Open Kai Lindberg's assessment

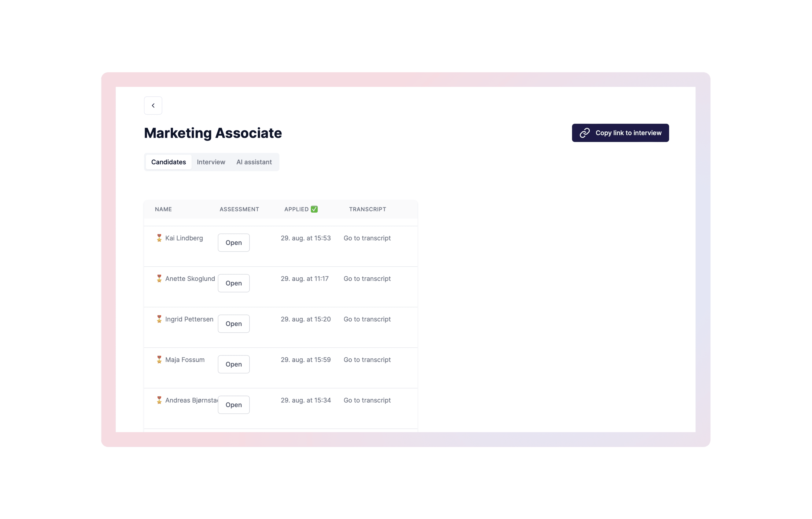point(233,243)
